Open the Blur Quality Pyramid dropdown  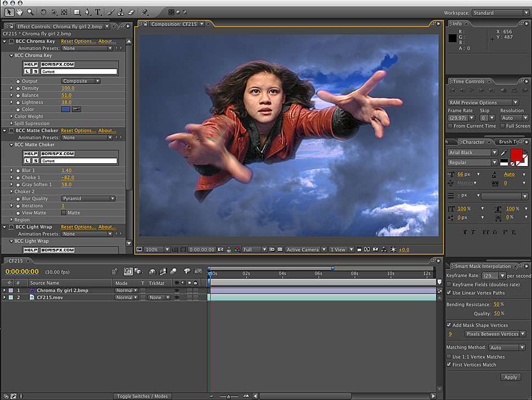click(88, 199)
